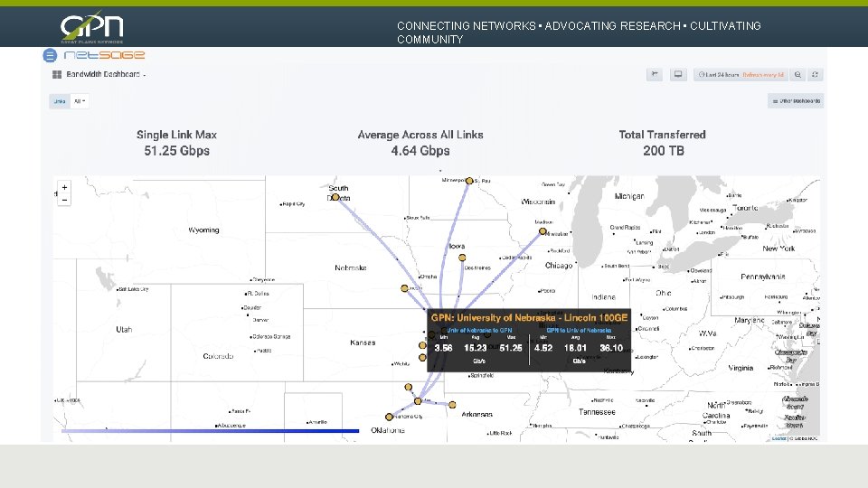Click the Wyoming state label on map
The width and height of the screenshot is (868, 488).
coord(203,230)
